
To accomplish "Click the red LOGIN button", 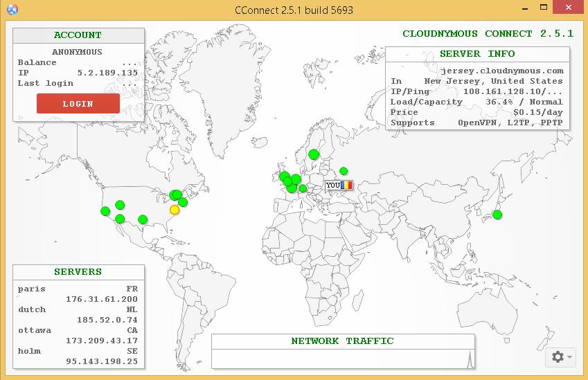I will (x=78, y=103).
